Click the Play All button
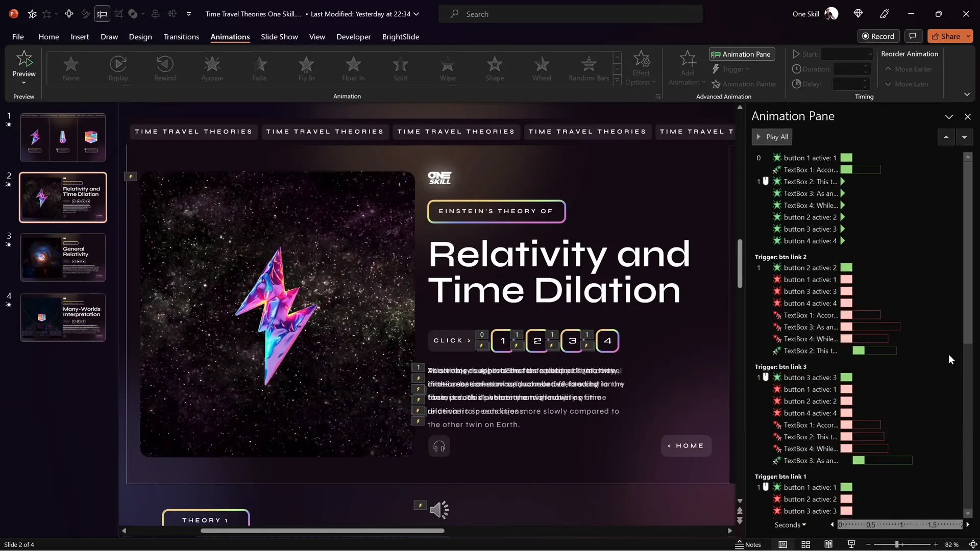The height and width of the screenshot is (551, 980). [x=772, y=137]
